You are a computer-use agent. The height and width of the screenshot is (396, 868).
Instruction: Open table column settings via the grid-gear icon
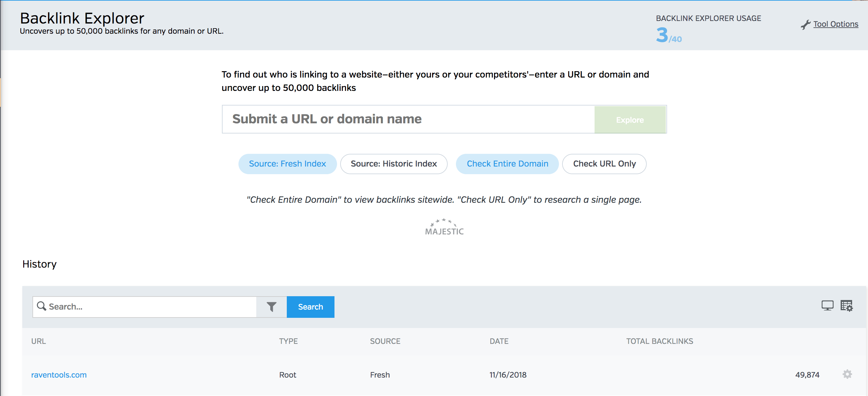[847, 306]
